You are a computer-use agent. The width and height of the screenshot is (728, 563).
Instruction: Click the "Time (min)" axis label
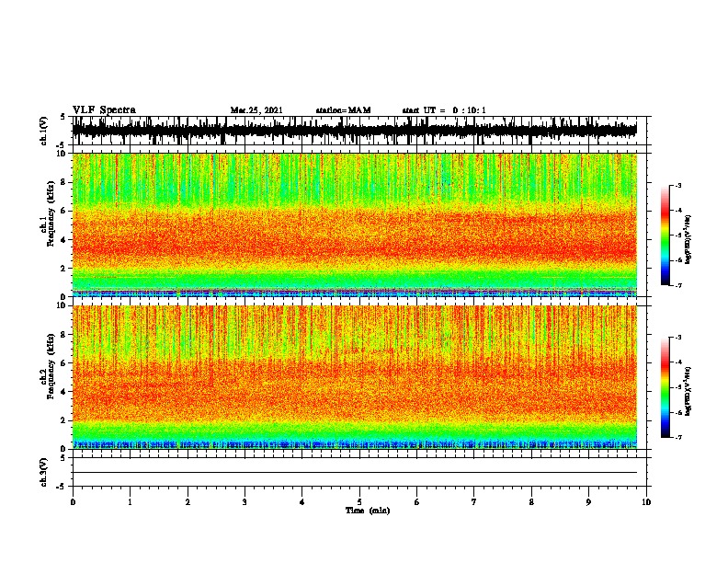(368, 511)
